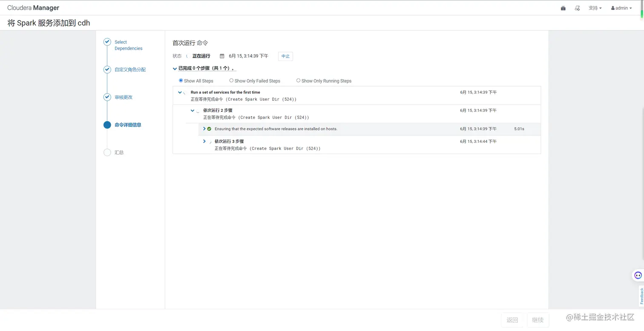This screenshot has height=331, width=644.
Task: Collapse the 依次运行 2 步骤 row
Action: (x=193, y=110)
